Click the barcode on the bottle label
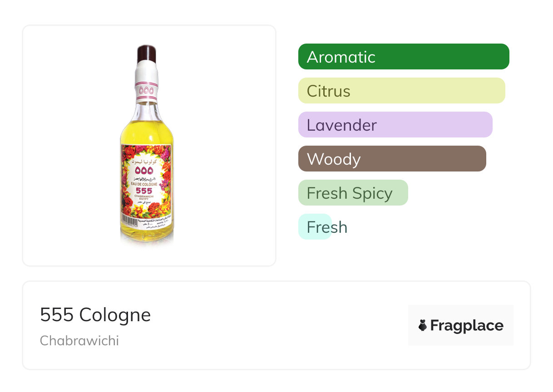The image size is (553, 392). coord(128,222)
